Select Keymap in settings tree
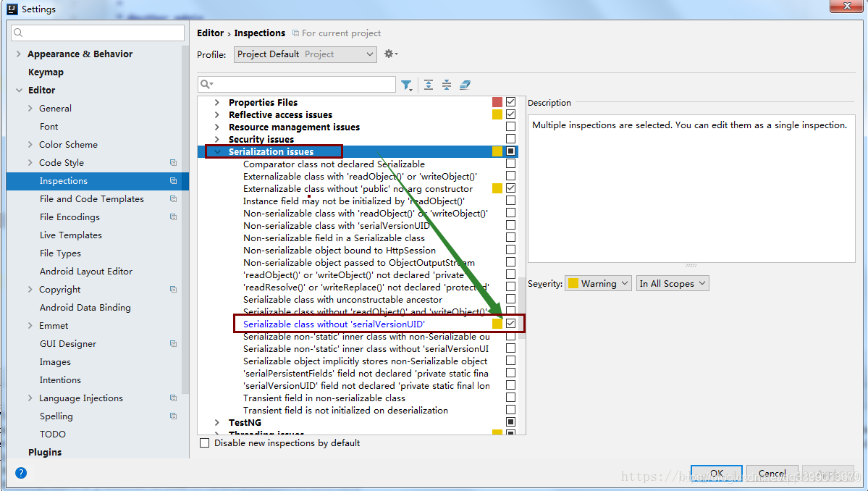The height and width of the screenshot is (491, 868). [46, 72]
